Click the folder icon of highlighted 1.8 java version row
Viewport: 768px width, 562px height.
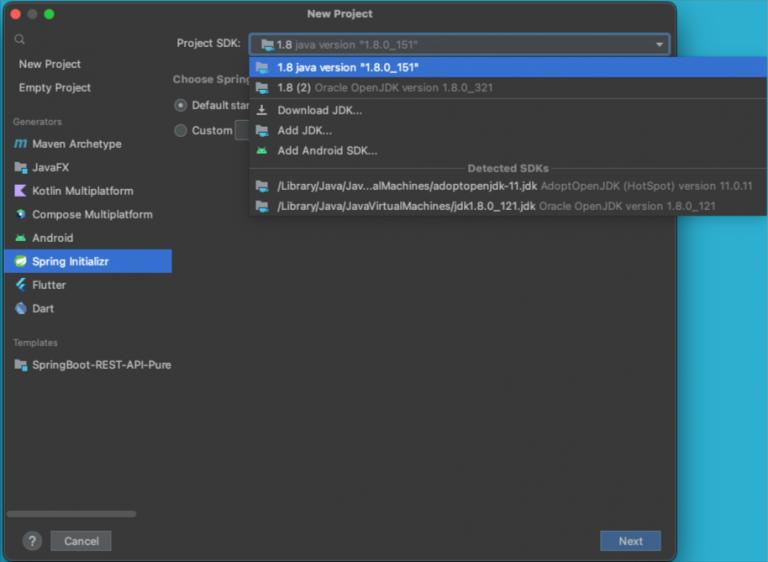(x=262, y=68)
